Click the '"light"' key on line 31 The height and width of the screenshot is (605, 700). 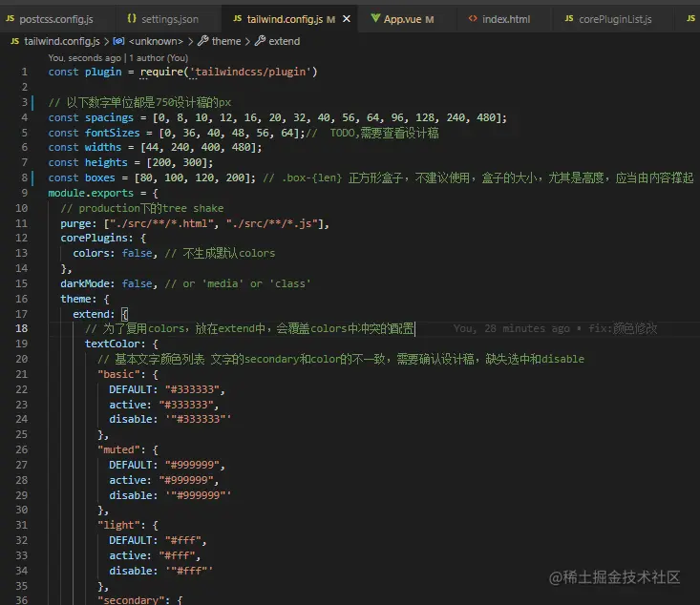coord(118,525)
